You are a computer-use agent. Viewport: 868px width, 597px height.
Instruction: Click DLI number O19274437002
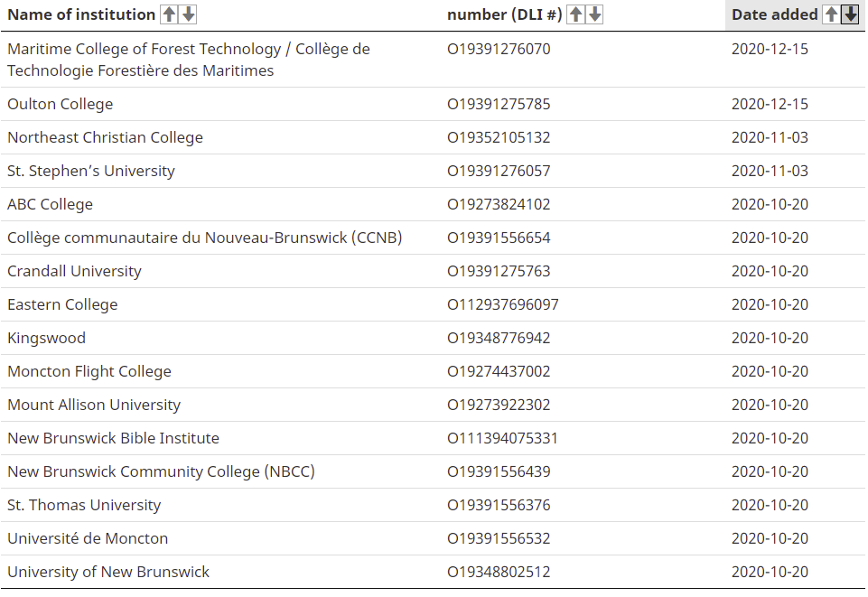pyautogui.click(x=499, y=371)
